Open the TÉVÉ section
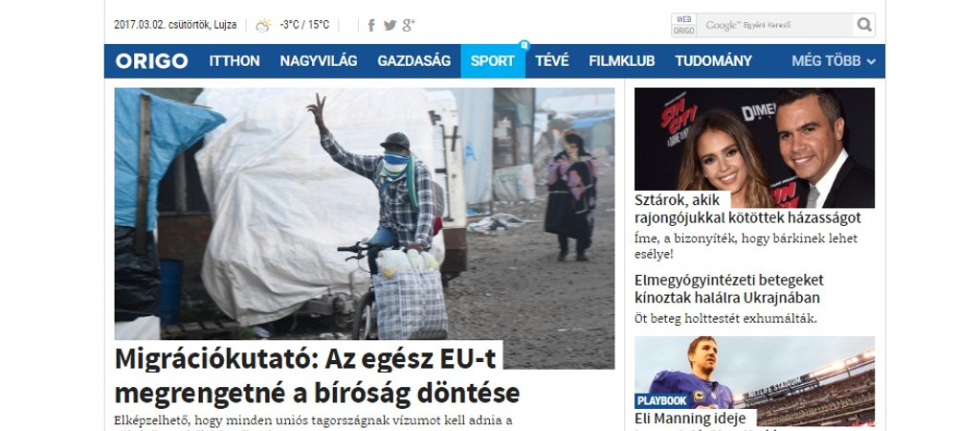 [552, 60]
